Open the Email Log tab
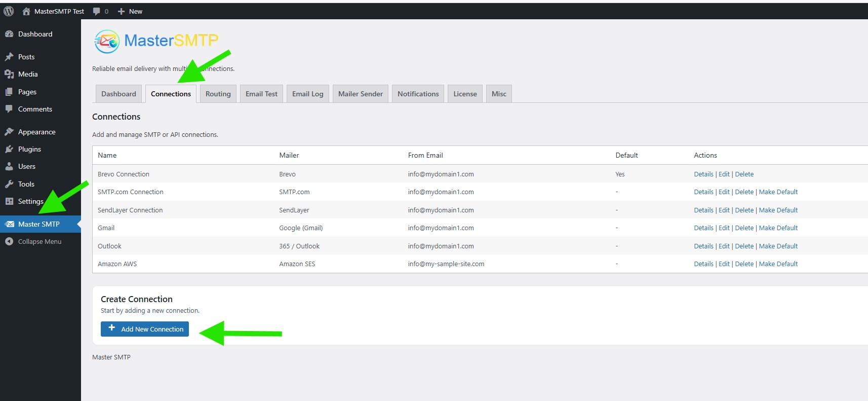Viewport: 868px width, 401px height. [x=307, y=94]
